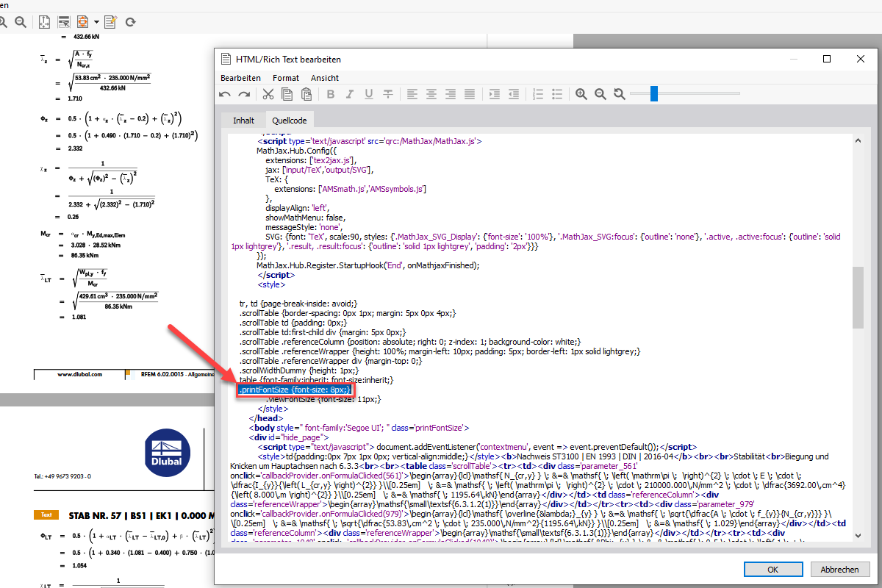Refresh the printout report

pyautogui.click(x=131, y=22)
